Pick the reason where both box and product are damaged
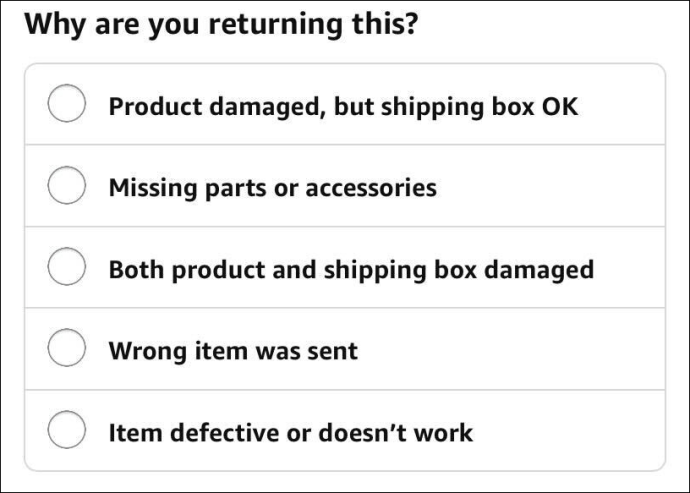 point(345,267)
